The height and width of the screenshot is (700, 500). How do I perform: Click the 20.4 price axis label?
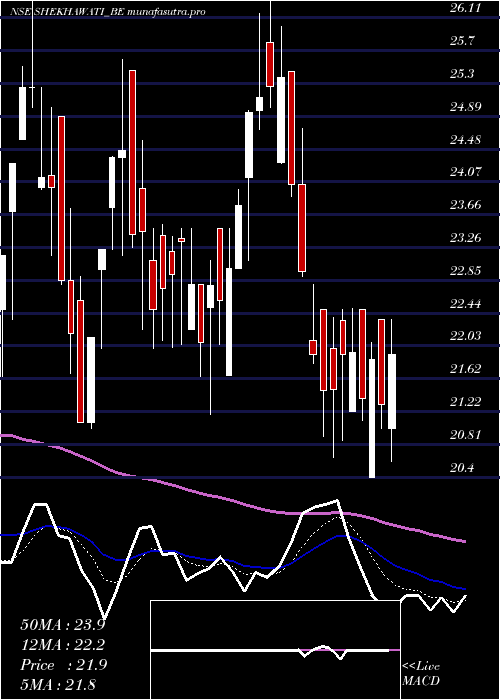coord(462,468)
